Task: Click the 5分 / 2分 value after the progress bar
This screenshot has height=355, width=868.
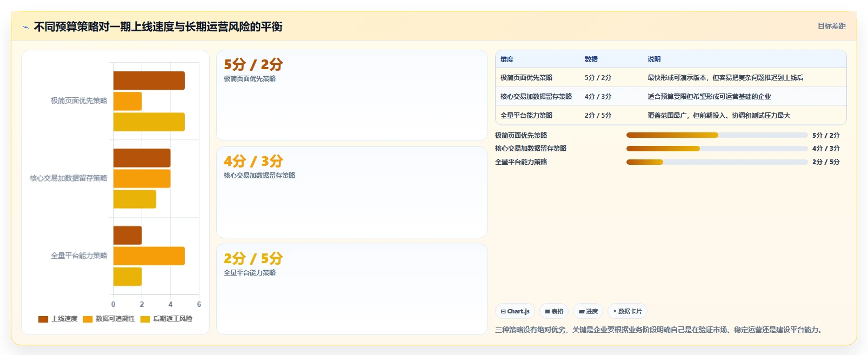Action: (826, 136)
